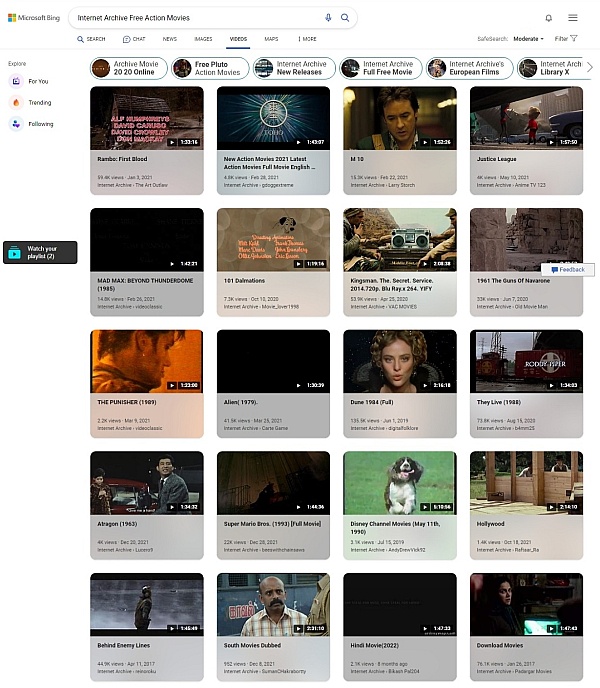The height and width of the screenshot is (688, 600).
Task: Select the Videos tab
Action: [x=238, y=39]
